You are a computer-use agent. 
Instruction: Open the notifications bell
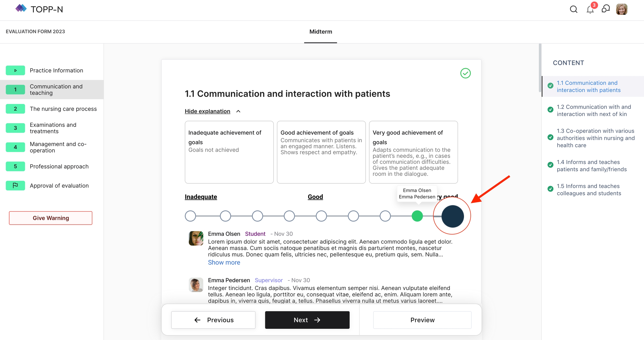pyautogui.click(x=590, y=9)
